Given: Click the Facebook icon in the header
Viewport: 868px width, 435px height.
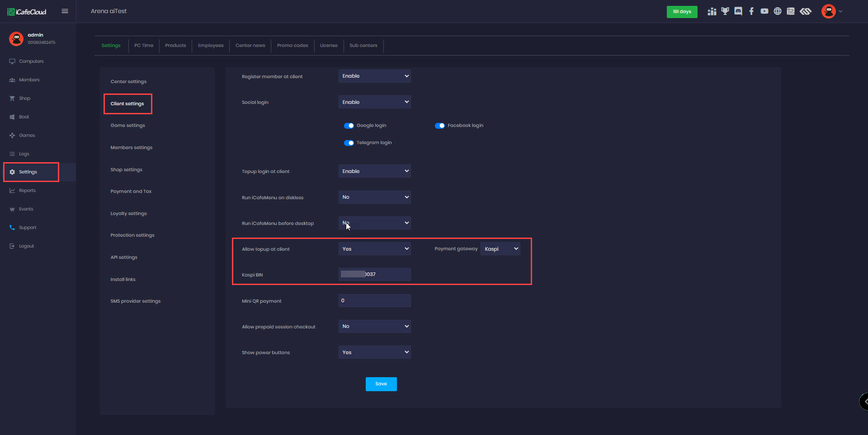Looking at the screenshot, I should click(751, 11).
